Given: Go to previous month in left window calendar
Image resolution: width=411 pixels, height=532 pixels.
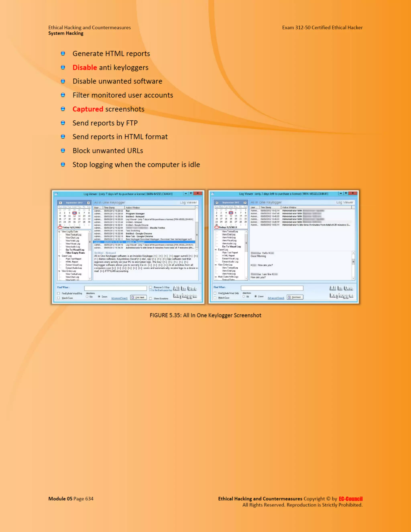Looking at the screenshot, I should (x=60, y=203).
